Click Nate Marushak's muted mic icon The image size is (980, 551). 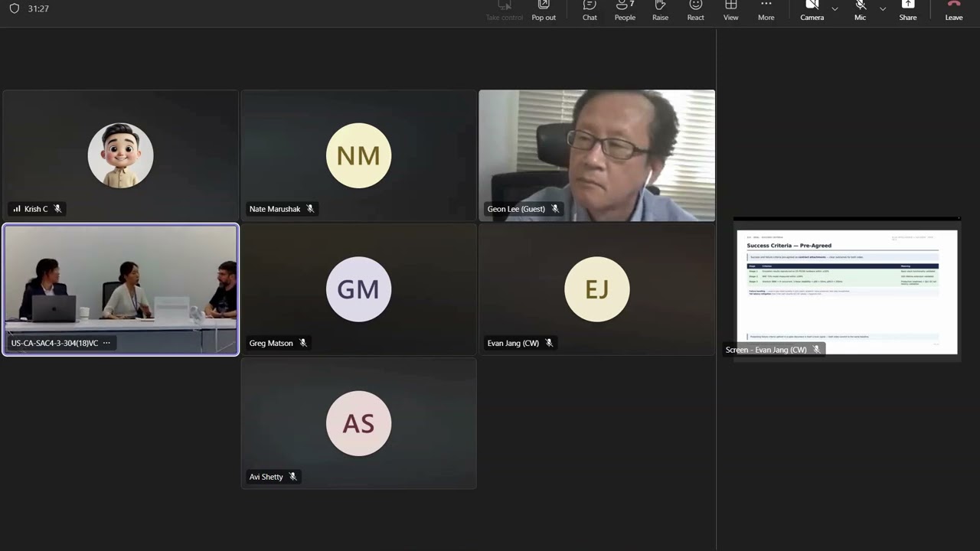pyautogui.click(x=310, y=209)
